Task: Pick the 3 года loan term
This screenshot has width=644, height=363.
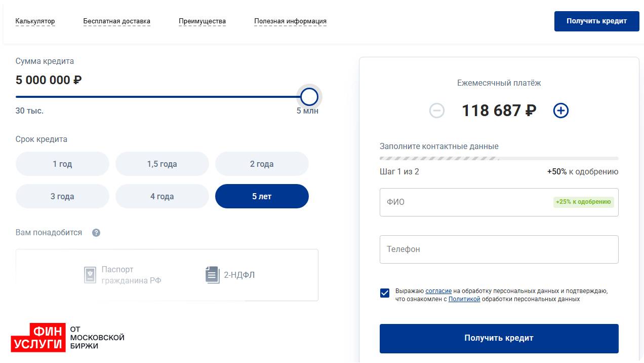Action: (62, 196)
